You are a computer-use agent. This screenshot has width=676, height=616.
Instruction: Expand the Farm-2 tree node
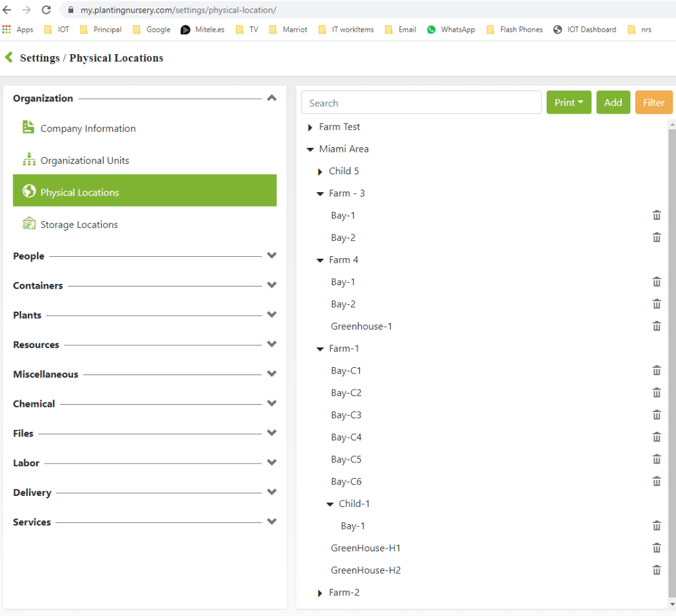coord(320,593)
